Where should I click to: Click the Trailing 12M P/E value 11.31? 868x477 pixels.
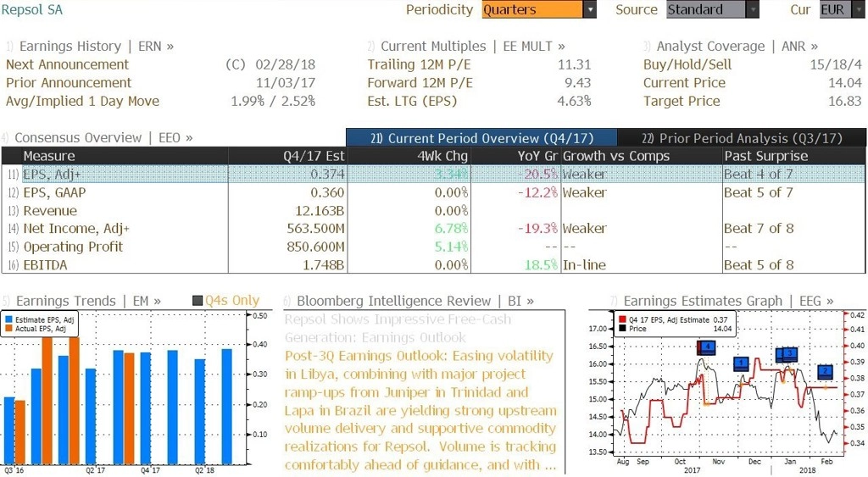[x=574, y=64]
